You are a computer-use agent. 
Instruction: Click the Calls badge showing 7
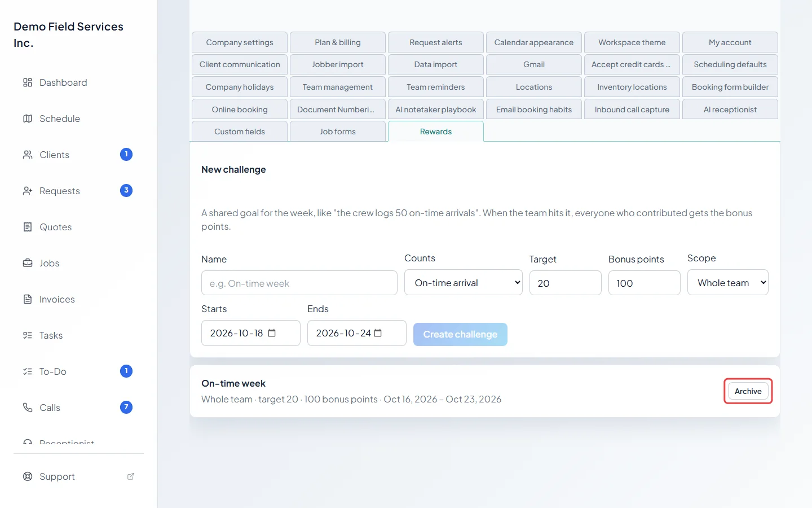click(126, 407)
